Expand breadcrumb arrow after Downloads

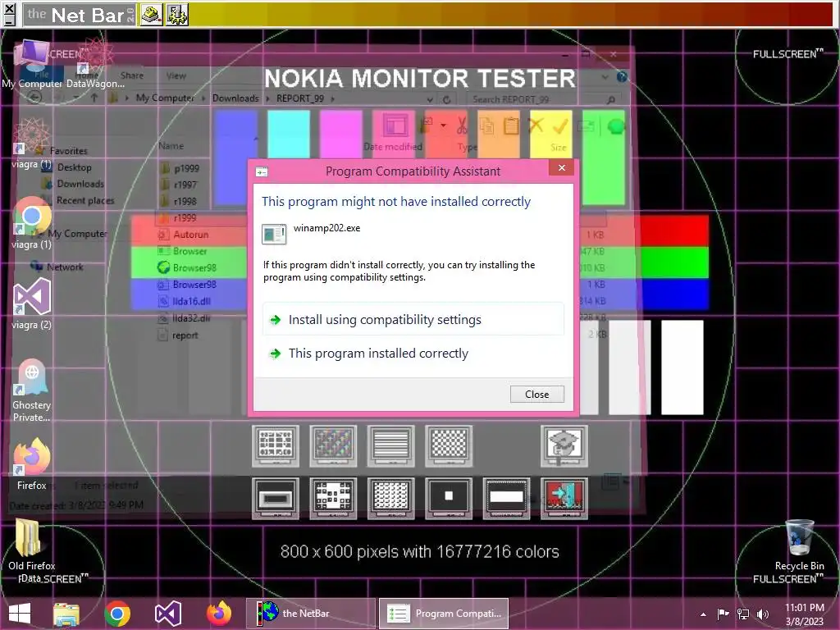(x=267, y=98)
